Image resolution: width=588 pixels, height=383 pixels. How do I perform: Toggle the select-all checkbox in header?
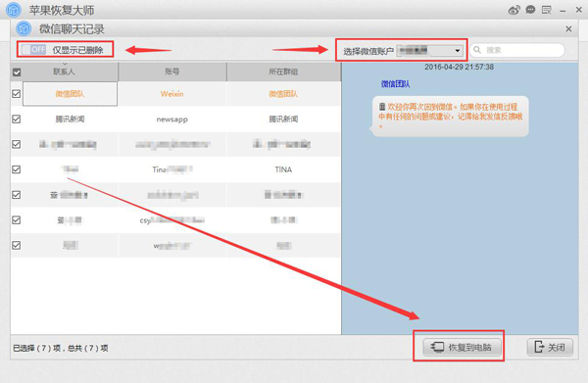17,72
